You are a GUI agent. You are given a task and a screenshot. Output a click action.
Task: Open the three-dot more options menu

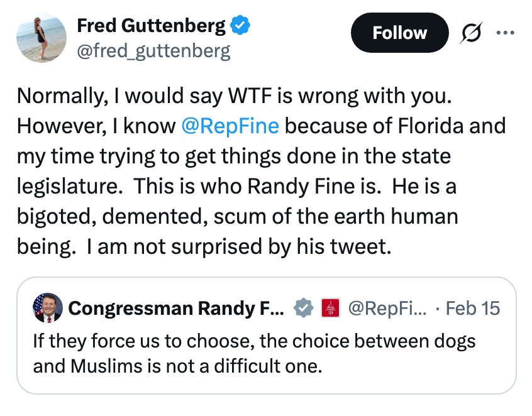(x=506, y=33)
